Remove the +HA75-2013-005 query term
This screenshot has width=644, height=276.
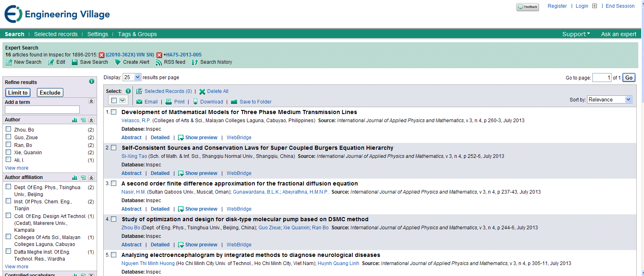[159, 55]
